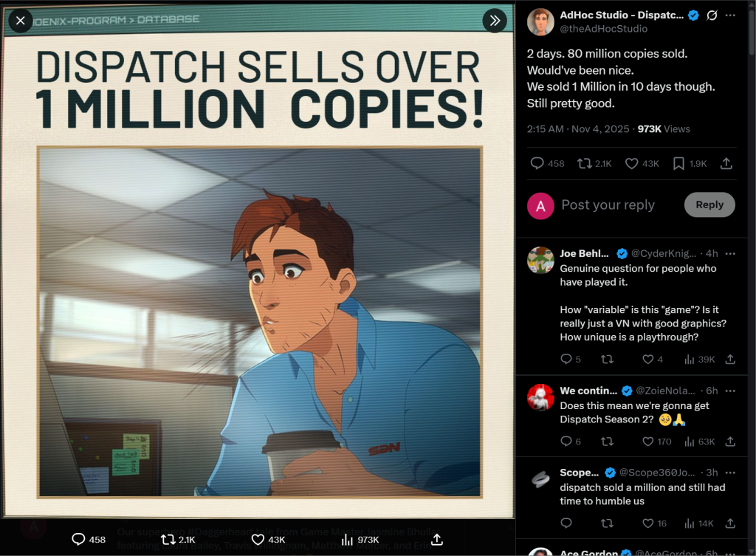Close the image viewer with X icon
Screen dimensions: 756x556
pos(20,21)
